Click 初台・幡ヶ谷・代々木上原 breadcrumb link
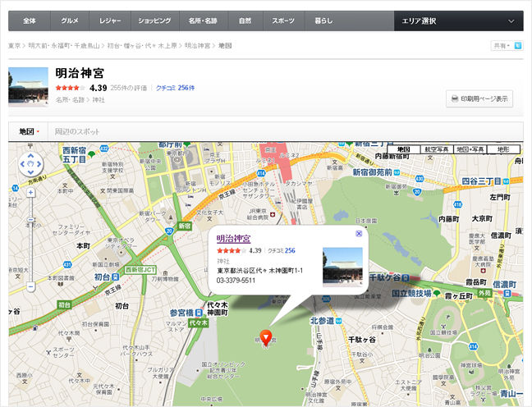This screenshot has width=532, height=407. (142, 45)
